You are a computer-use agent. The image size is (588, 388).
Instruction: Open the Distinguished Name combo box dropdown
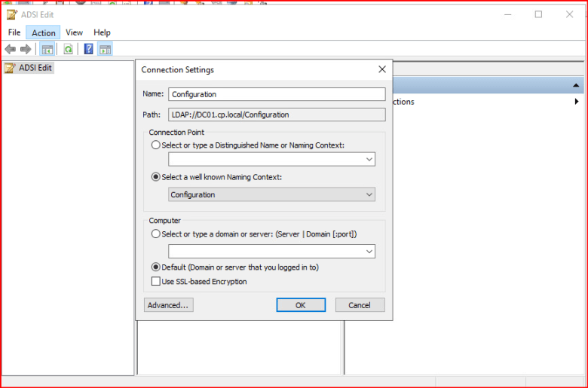coord(369,159)
